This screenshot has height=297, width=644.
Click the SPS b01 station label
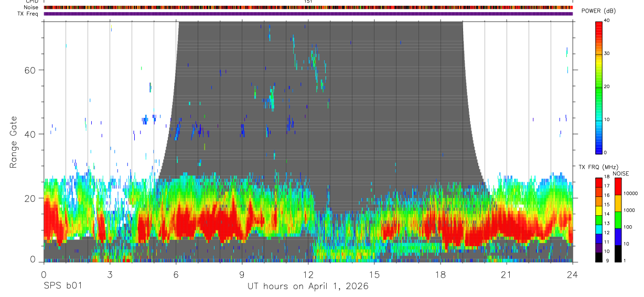[x=62, y=287]
